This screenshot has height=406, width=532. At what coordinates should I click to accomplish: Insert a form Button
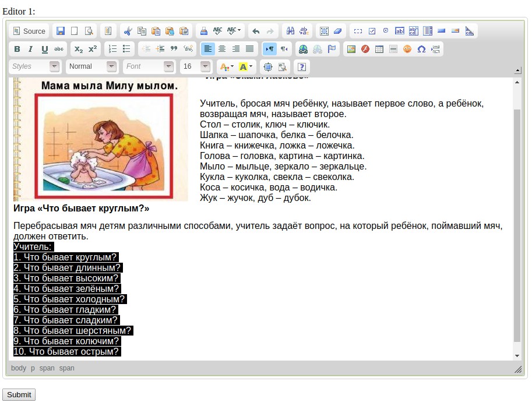pyautogui.click(x=442, y=31)
